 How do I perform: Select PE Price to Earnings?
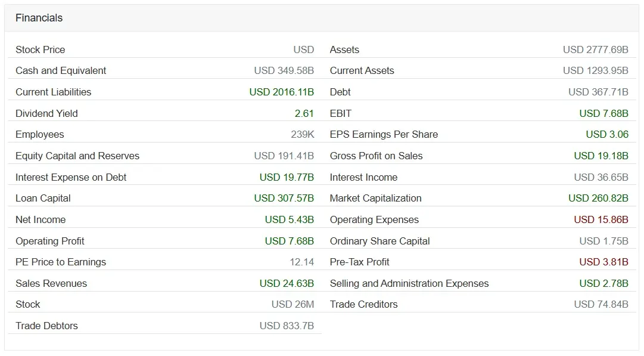coord(61,262)
